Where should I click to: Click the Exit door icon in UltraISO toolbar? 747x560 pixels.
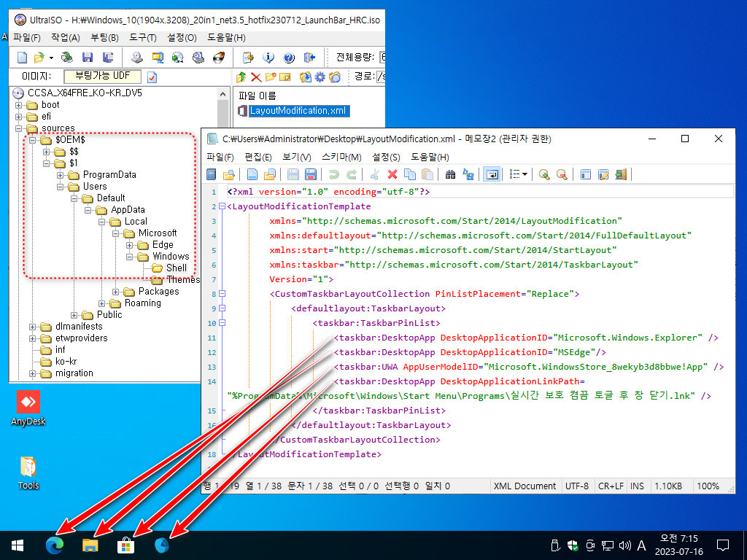(309, 58)
